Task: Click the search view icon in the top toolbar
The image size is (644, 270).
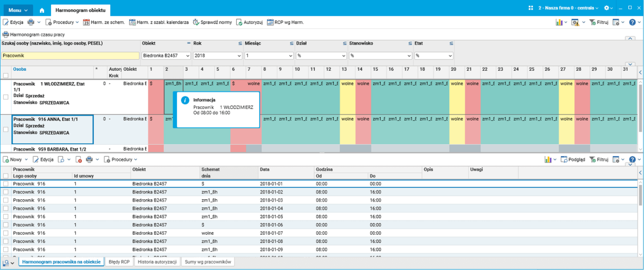Action: [x=575, y=22]
